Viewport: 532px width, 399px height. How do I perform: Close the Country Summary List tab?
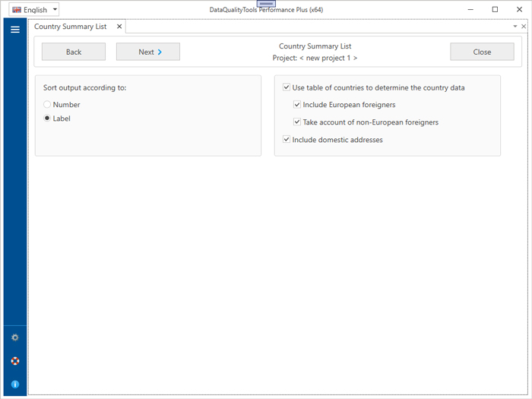(x=119, y=27)
